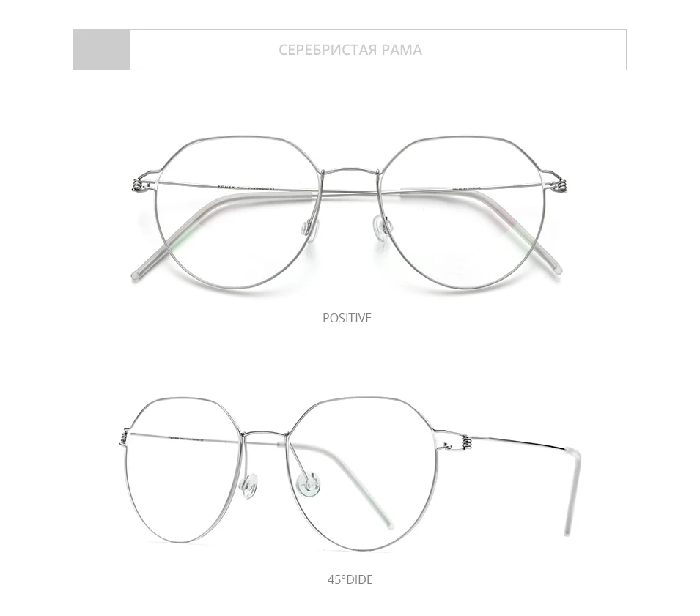Click the POSITIVE caption label

[x=347, y=318]
